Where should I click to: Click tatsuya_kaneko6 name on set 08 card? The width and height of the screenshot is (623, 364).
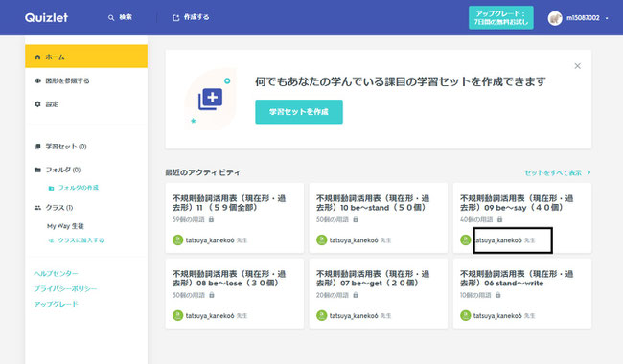point(210,316)
